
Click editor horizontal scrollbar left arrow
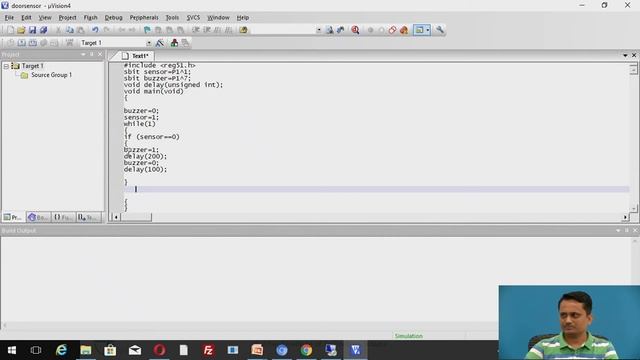click(x=116, y=217)
